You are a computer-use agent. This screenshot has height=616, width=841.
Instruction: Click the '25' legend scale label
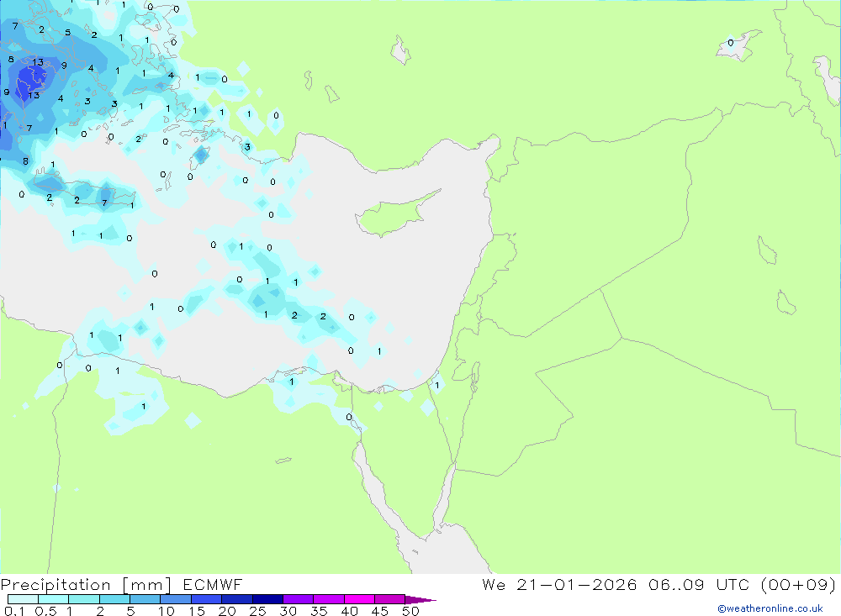pos(258,611)
